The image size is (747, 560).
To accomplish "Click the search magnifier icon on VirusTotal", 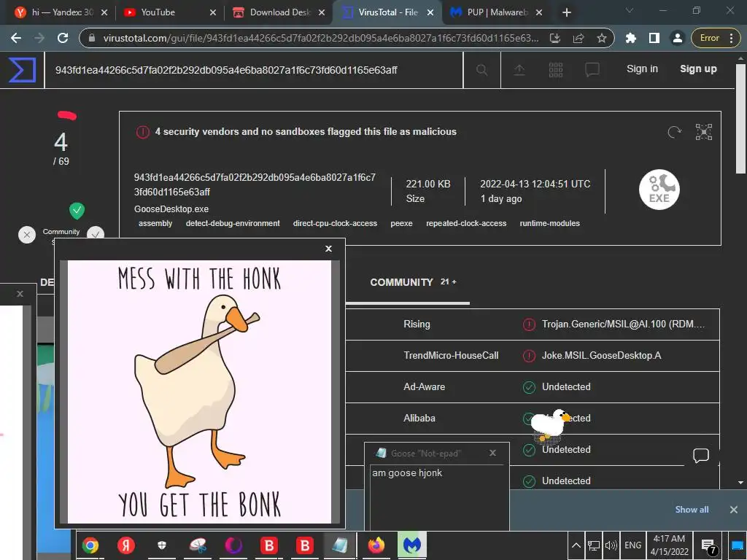I will pos(481,70).
